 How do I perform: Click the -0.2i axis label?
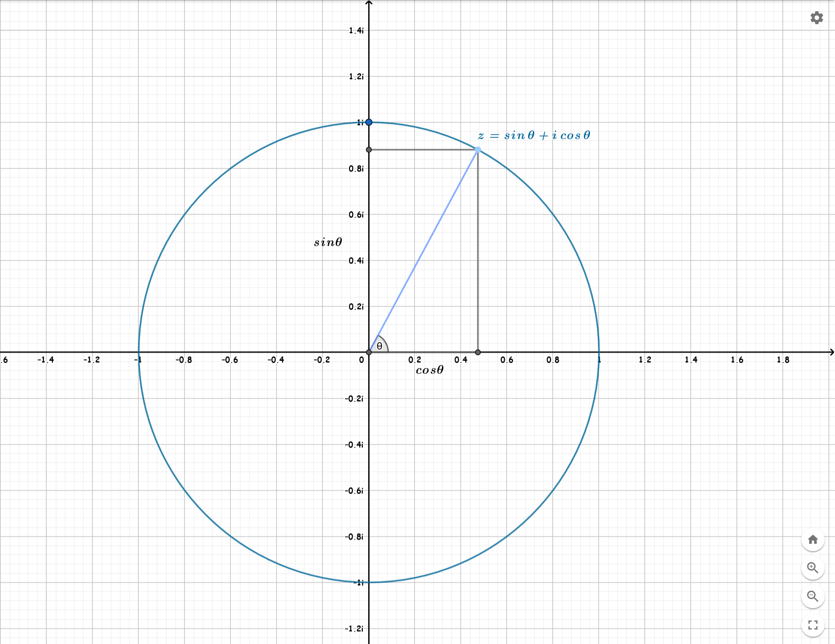[354, 398]
